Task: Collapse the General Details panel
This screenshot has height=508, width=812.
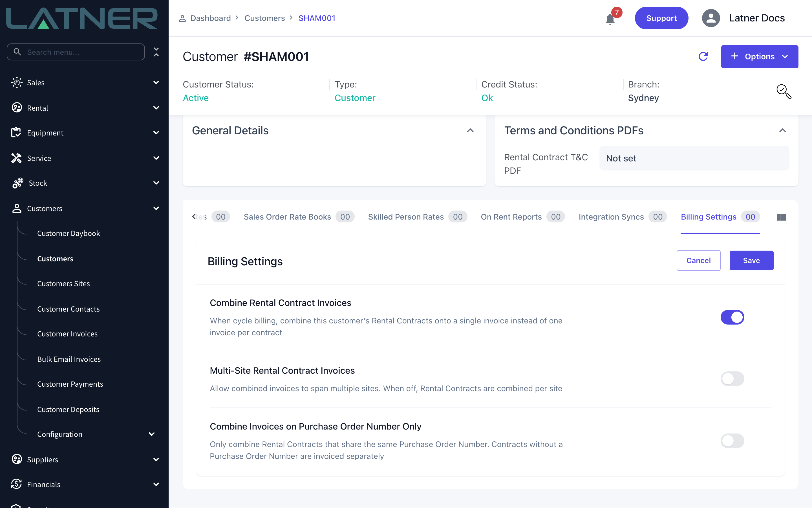Action: [470, 130]
